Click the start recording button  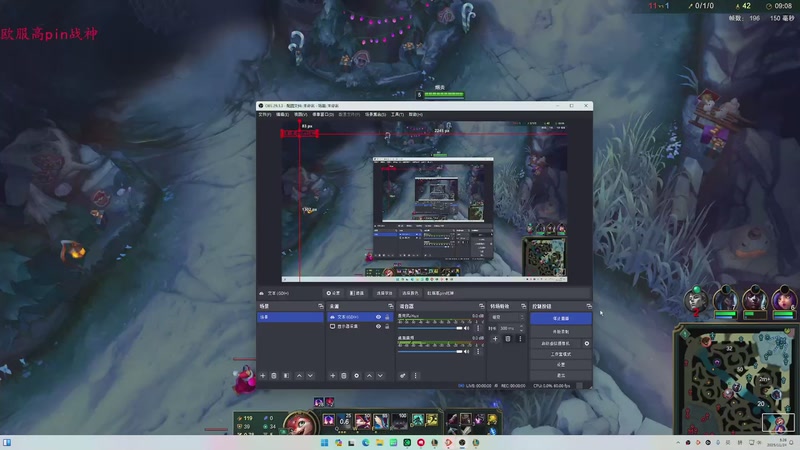click(561, 331)
